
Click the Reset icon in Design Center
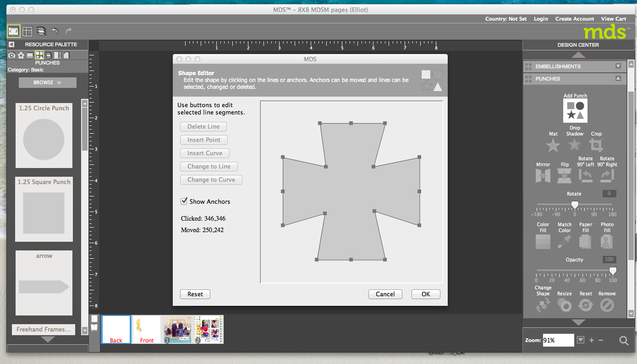tap(586, 305)
